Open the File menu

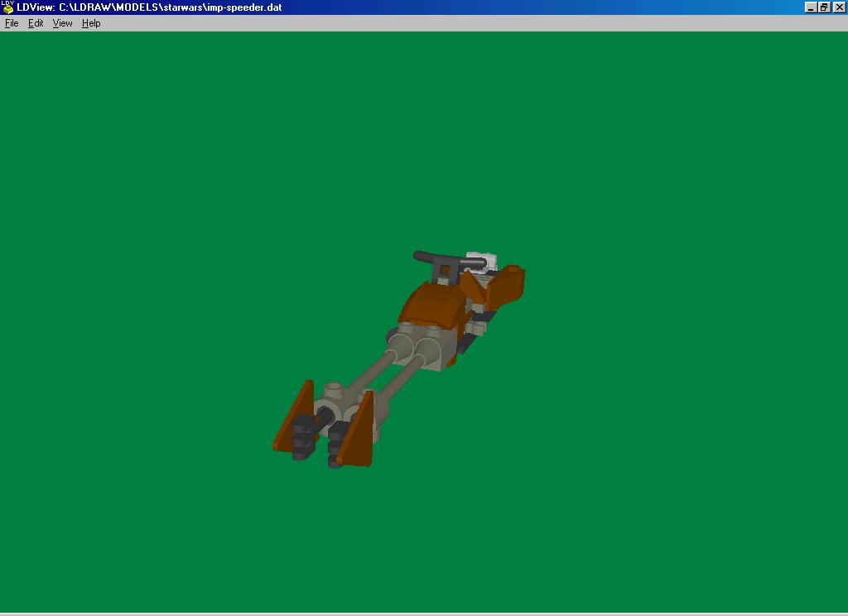[12, 23]
